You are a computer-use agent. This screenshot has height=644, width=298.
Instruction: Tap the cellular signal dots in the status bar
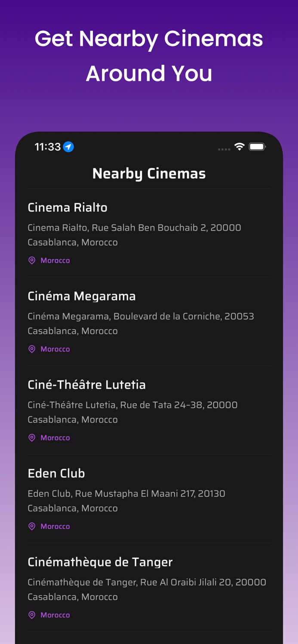click(224, 149)
